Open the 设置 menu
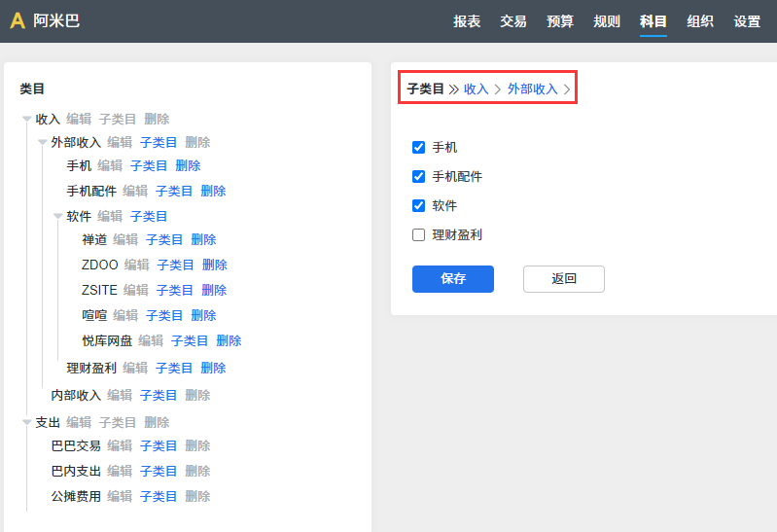 click(747, 21)
